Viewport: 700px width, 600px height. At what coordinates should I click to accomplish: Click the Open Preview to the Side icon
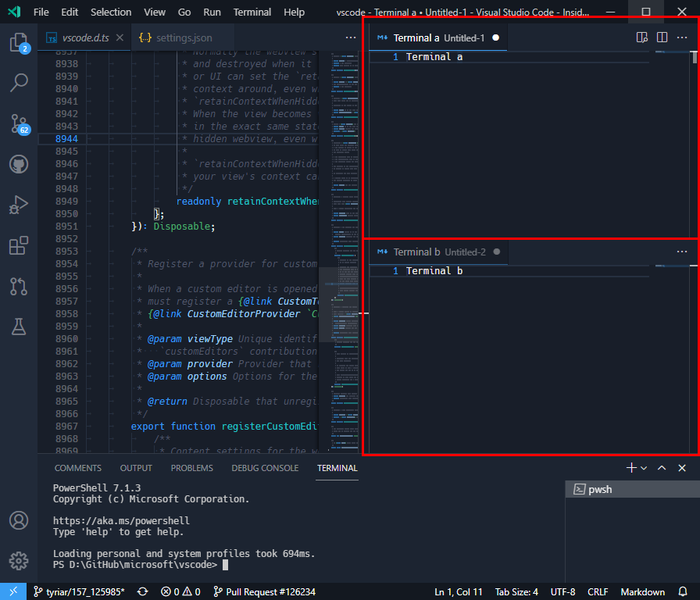point(642,37)
